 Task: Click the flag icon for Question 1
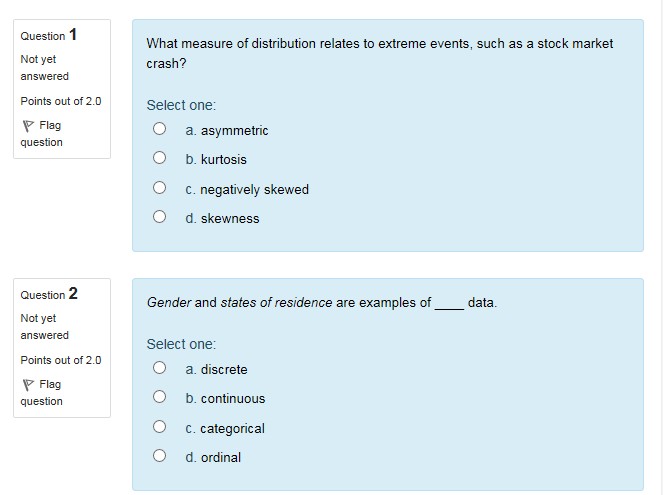coord(27,126)
